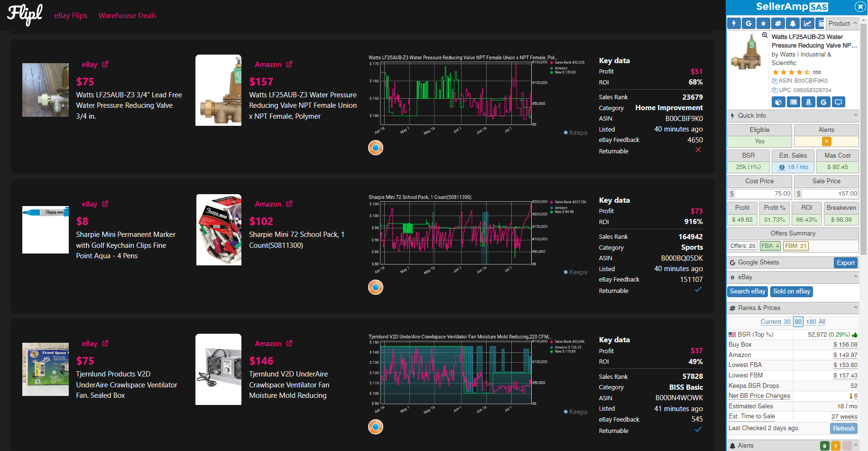Click the Cost Price input field
The image size is (868, 451).
click(763, 194)
